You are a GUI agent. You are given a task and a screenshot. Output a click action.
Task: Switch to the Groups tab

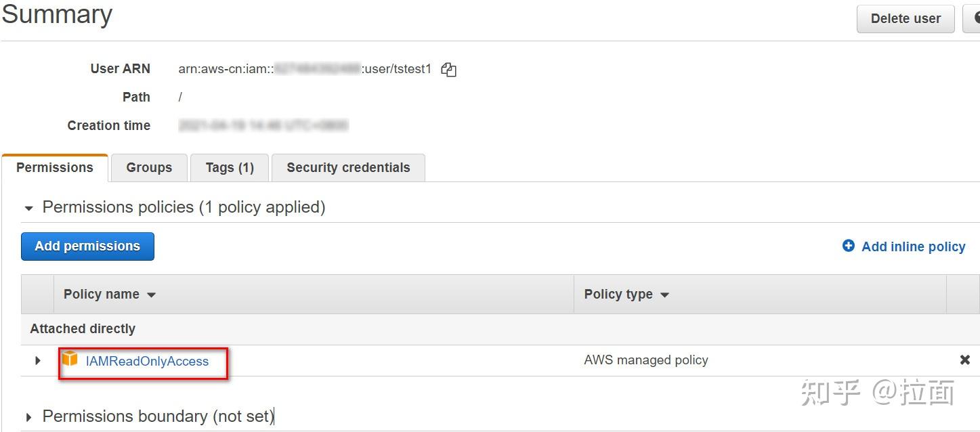[x=148, y=167]
